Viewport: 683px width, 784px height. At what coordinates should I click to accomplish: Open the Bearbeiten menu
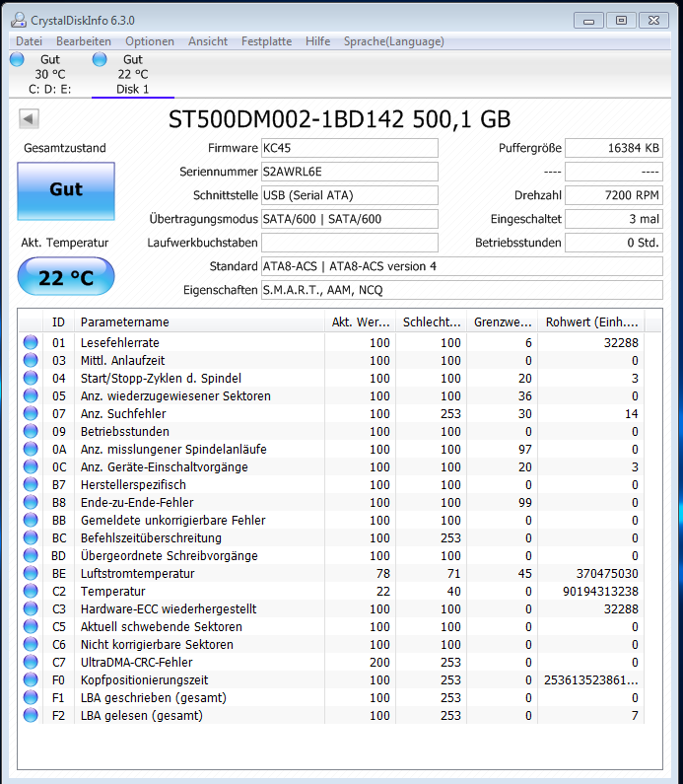click(84, 41)
